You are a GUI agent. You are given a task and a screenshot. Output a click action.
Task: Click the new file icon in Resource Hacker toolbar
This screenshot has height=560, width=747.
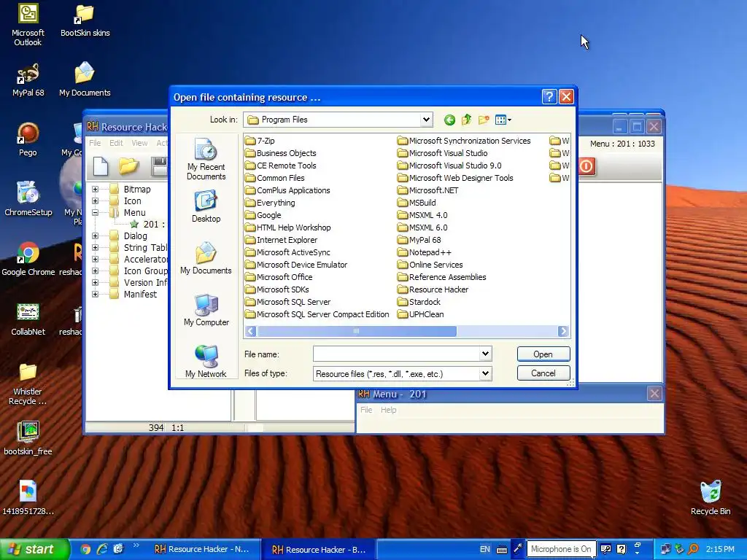tap(101, 166)
